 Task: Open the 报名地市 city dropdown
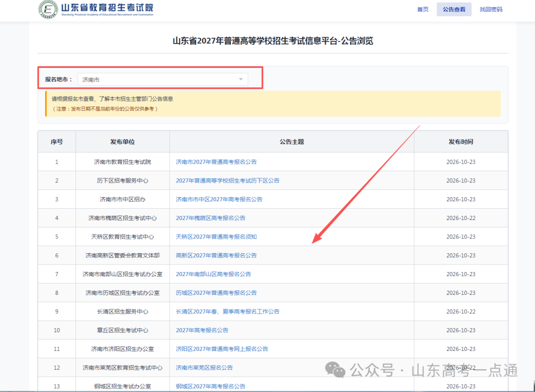point(163,80)
